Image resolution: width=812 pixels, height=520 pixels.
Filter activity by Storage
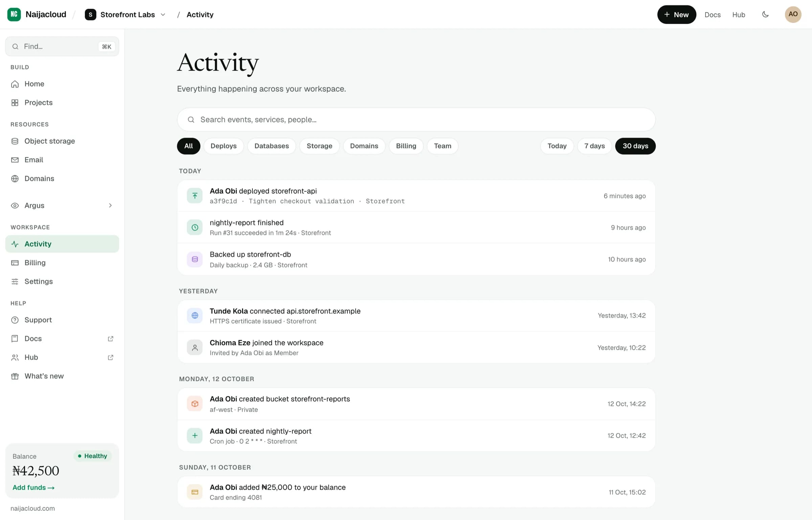[319, 146]
